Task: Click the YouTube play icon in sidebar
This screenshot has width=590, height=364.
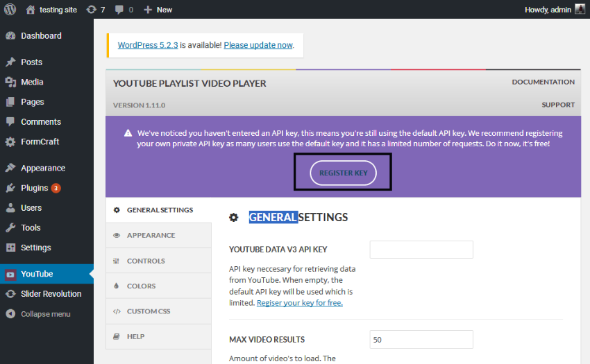Action: click(x=10, y=274)
